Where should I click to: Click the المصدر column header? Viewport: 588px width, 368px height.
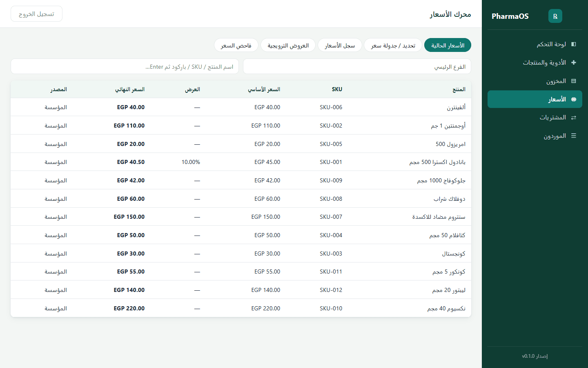pyautogui.click(x=59, y=89)
